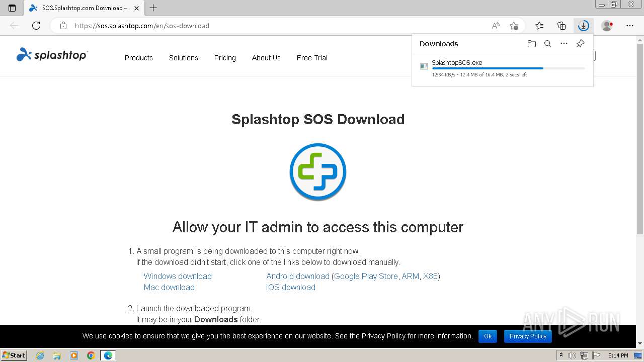This screenshot has height=362, width=644.
Task: Open Read aloud icon in address bar
Action: pyautogui.click(x=496, y=26)
